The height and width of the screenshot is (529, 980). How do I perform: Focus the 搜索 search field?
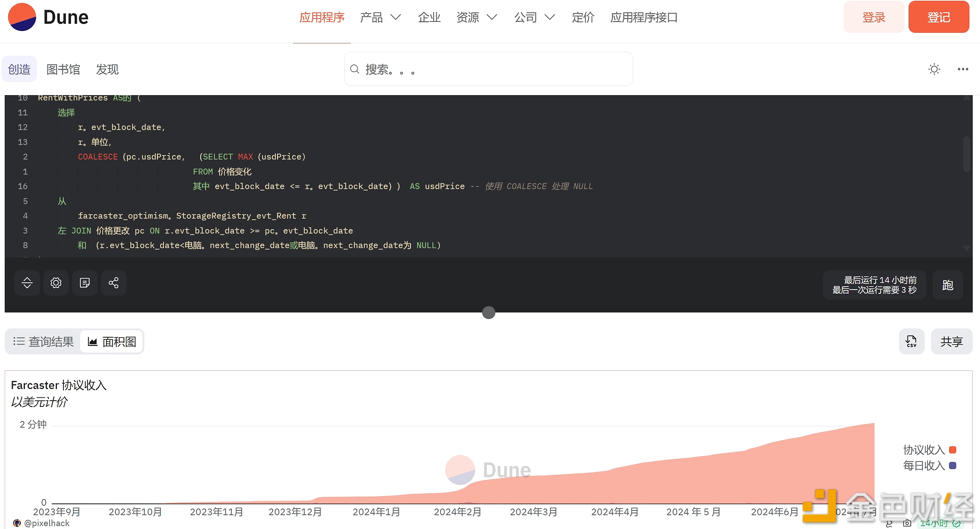click(x=488, y=69)
